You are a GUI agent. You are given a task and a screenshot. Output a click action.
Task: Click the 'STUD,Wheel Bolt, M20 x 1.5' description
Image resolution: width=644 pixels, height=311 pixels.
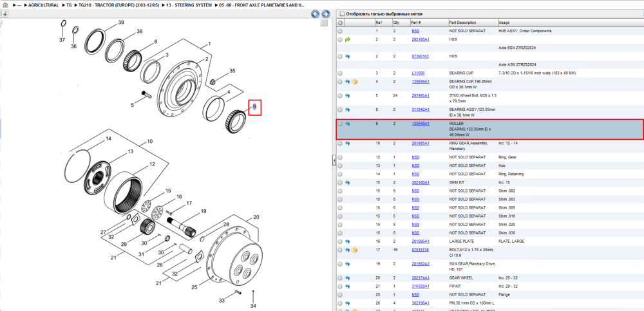click(x=473, y=98)
